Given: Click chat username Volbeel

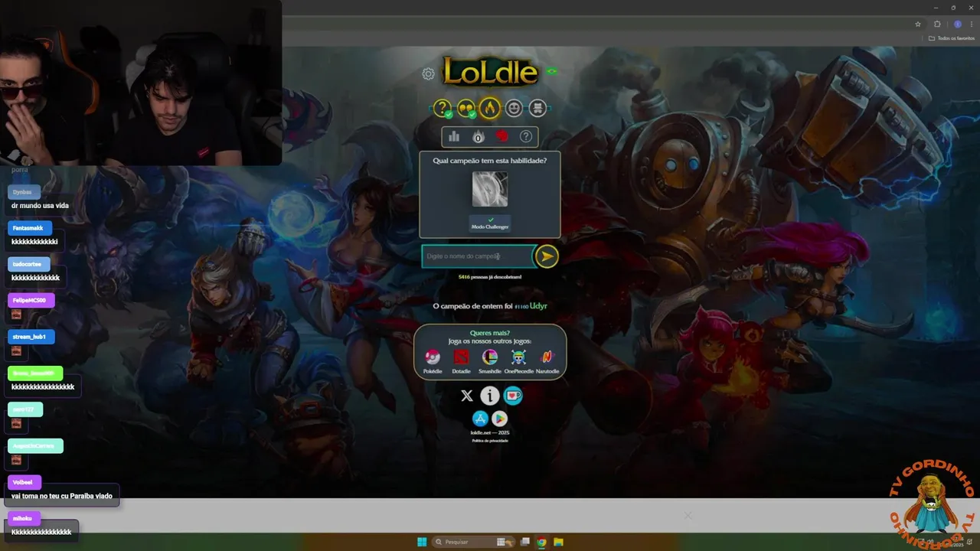Looking at the screenshot, I should click(23, 482).
